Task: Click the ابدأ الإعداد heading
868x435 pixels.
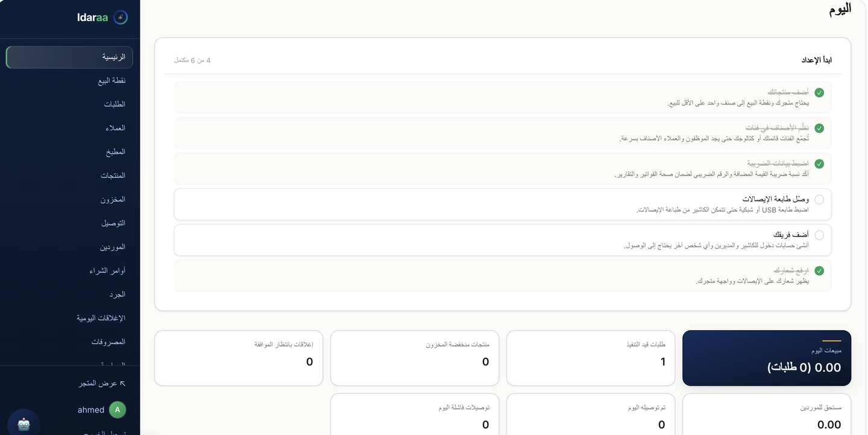Action: [x=816, y=60]
